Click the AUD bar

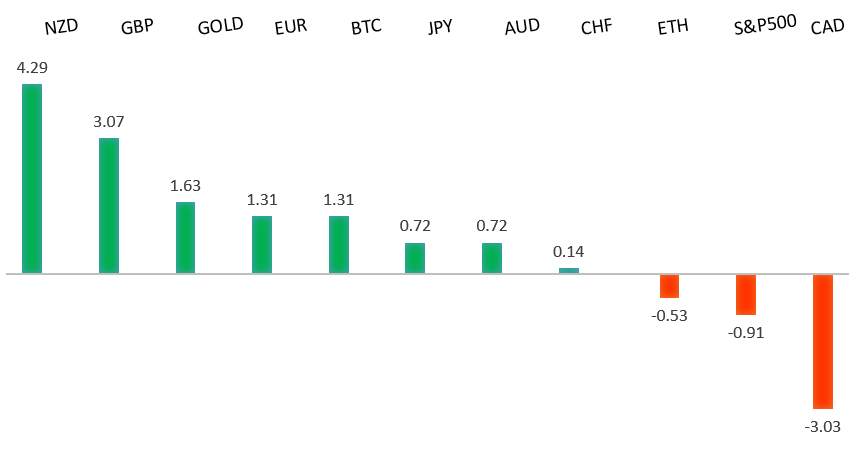[x=492, y=257]
